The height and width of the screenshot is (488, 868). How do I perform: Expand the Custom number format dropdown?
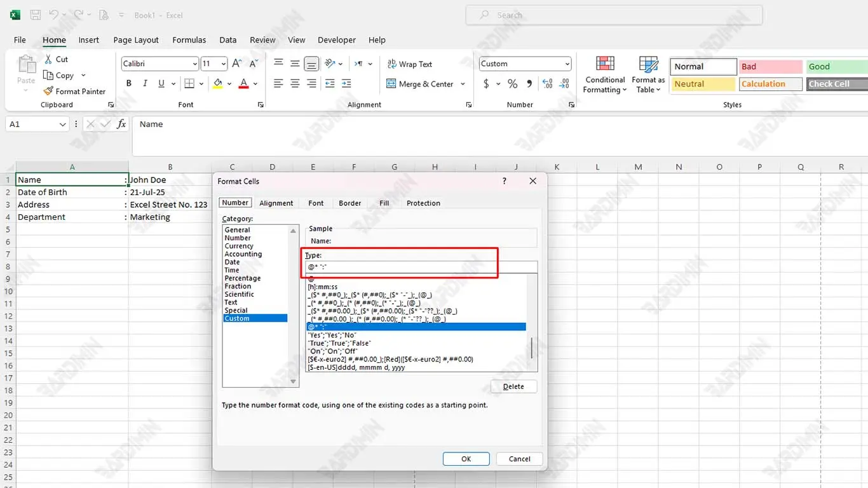(567, 64)
